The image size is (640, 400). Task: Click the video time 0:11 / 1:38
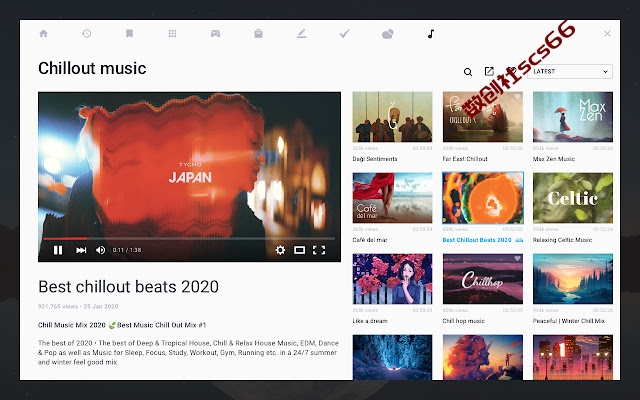click(127, 250)
